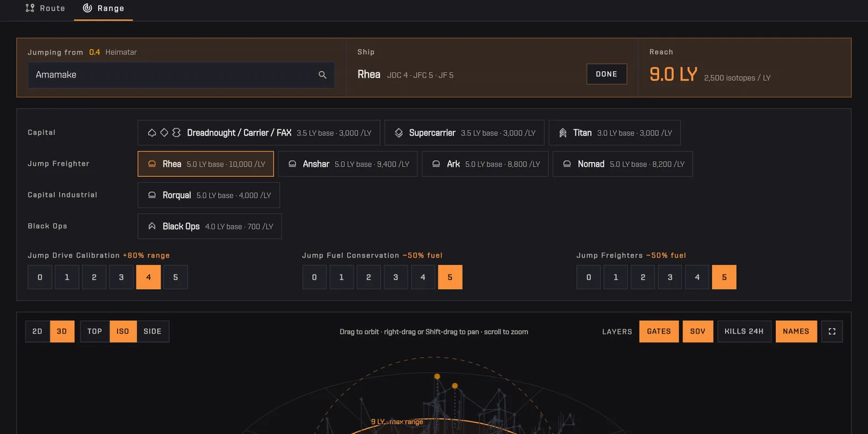
Task: Choose the Nomad jump freighter
Action: (623, 164)
